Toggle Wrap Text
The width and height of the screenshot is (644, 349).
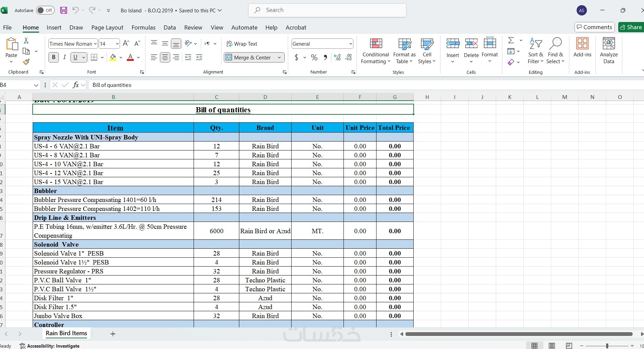pos(242,44)
